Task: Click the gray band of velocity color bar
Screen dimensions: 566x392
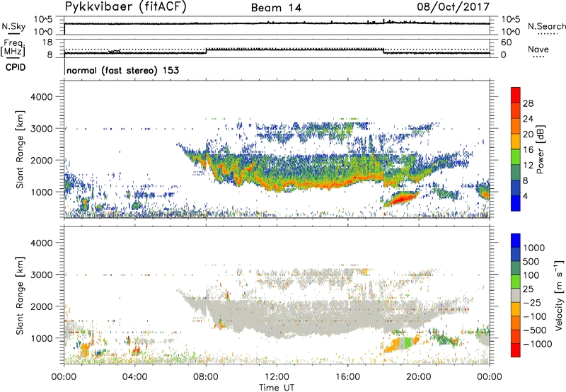Action: [516, 295]
